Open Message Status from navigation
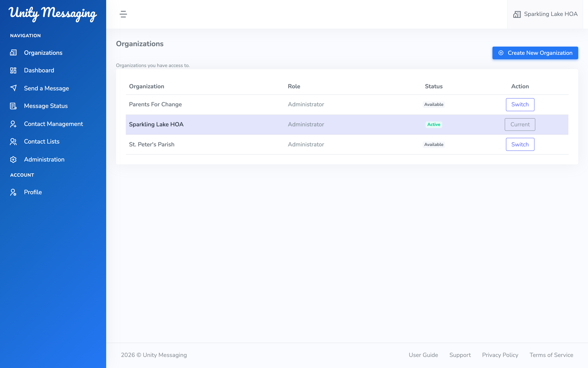The height and width of the screenshot is (368, 588). point(46,106)
